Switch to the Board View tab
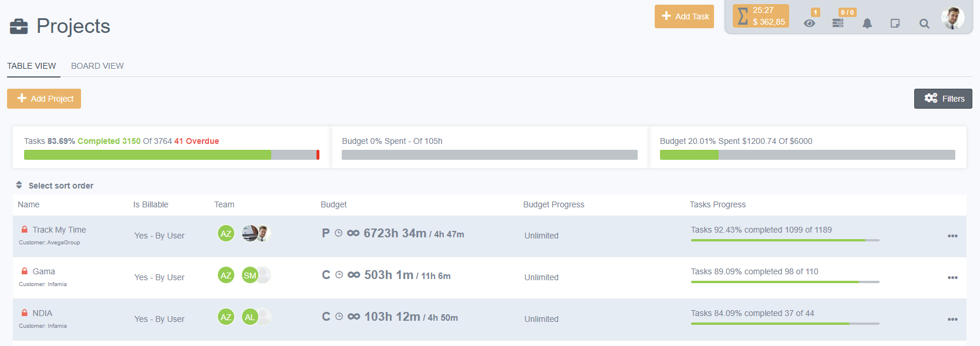The height and width of the screenshot is (346, 980). click(x=97, y=66)
